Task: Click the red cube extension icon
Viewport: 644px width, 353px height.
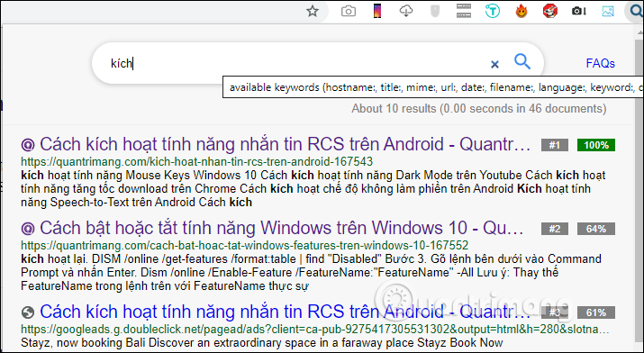Action: (x=550, y=11)
